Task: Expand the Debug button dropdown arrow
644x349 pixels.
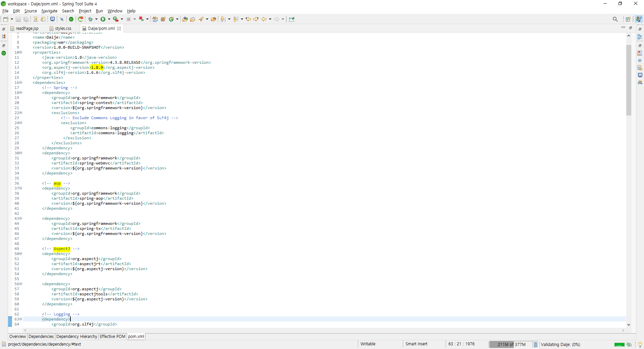Action: [x=96, y=19]
